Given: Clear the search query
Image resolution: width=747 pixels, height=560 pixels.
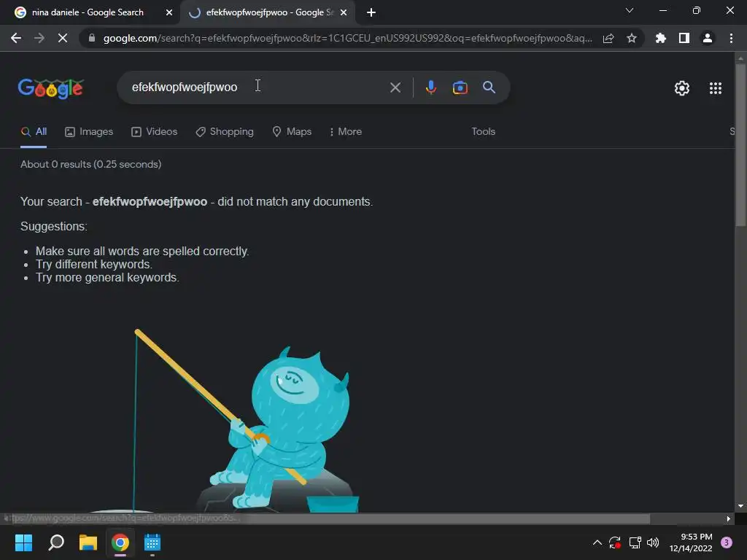Looking at the screenshot, I should click(395, 87).
